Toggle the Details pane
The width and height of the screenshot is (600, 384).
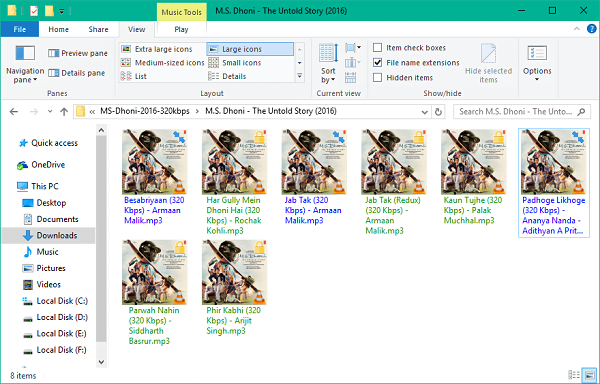(77, 73)
